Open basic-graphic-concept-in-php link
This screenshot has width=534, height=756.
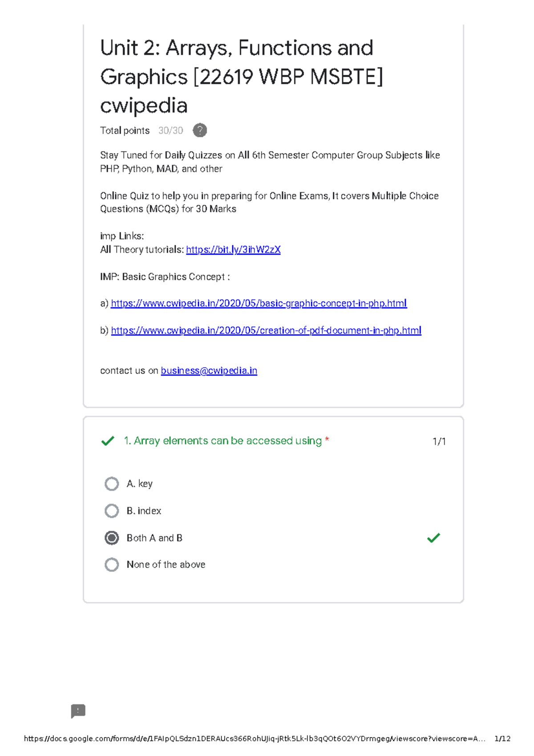[x=259, y=304]
